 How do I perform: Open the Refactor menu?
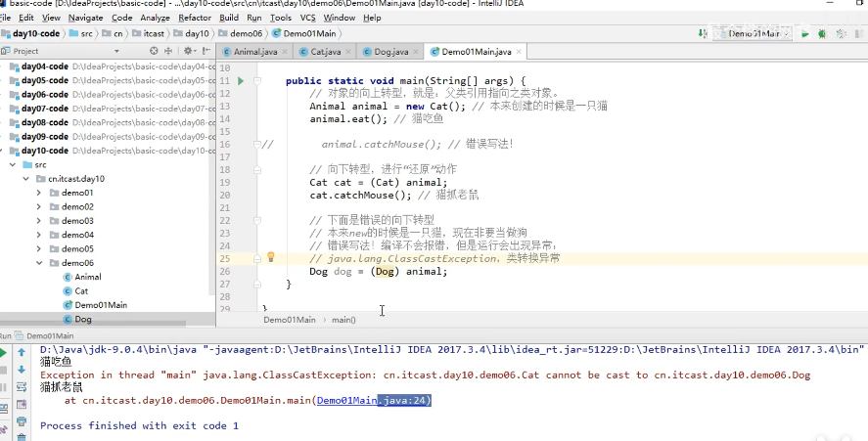[x=195, y=18]
